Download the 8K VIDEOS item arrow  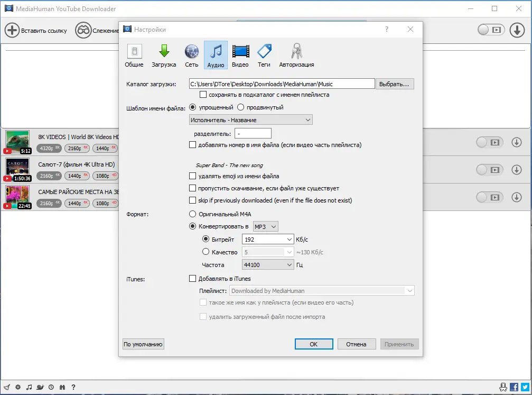pos(516,142)
